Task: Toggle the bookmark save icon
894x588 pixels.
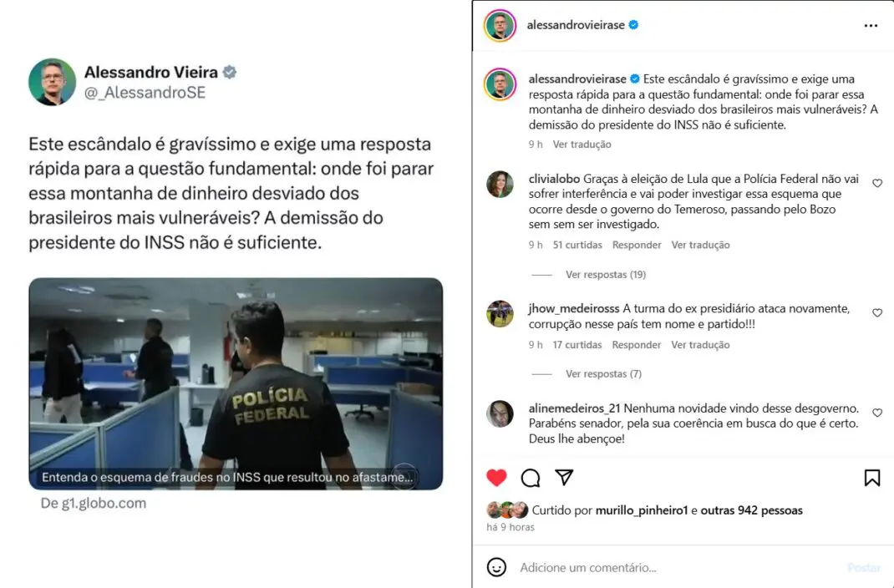Action: tap(871, 478)
